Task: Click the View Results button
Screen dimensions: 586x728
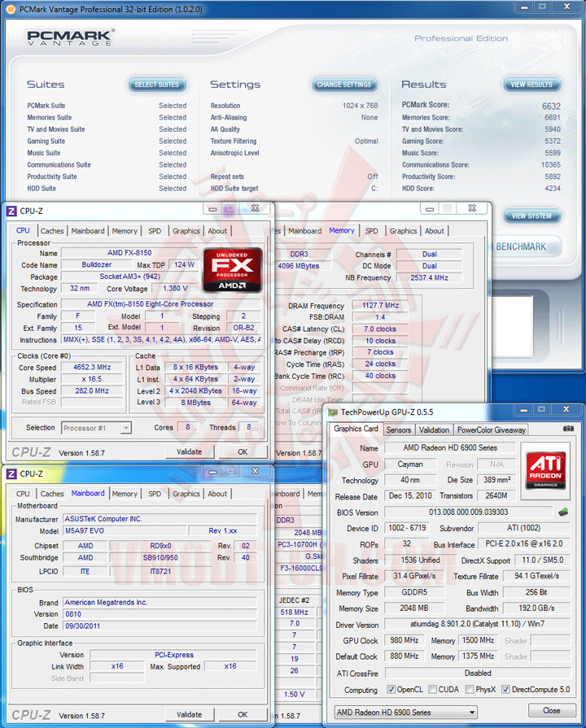Action: 532,85
